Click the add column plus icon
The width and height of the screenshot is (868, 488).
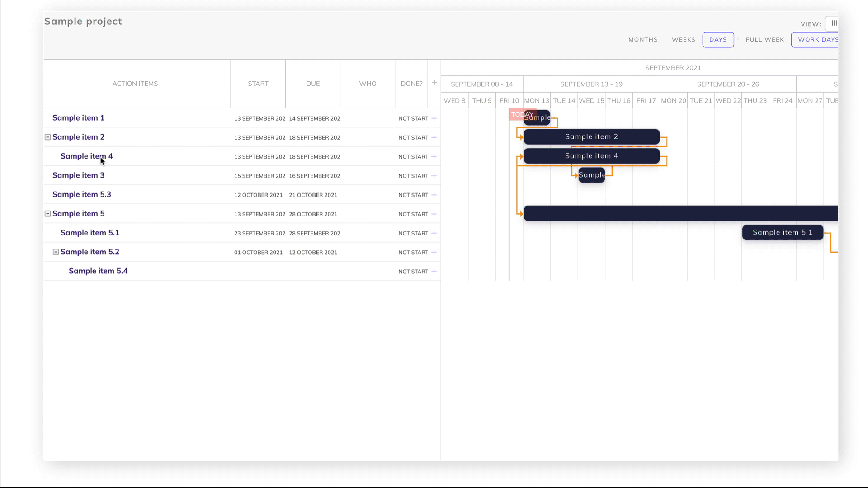coord(434,83)
